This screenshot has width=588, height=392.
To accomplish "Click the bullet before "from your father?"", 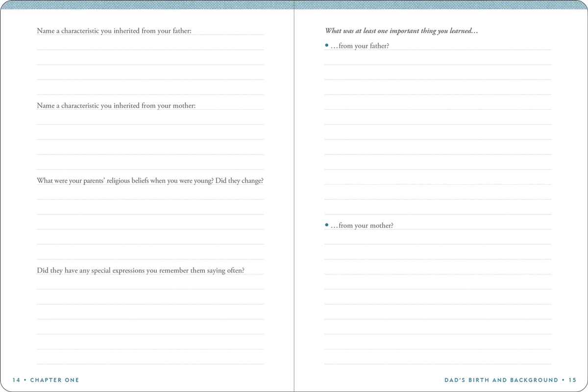I will coord(327,46).
